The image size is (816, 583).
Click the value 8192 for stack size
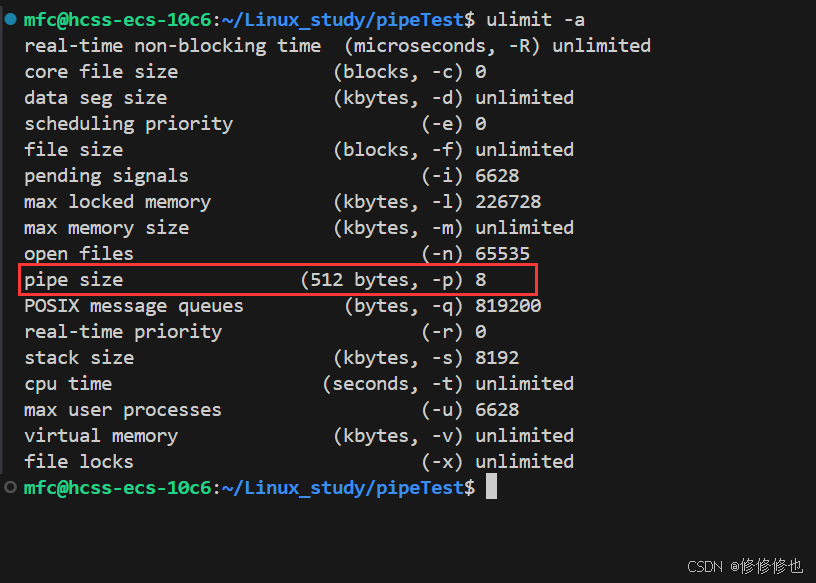[497, 358]
